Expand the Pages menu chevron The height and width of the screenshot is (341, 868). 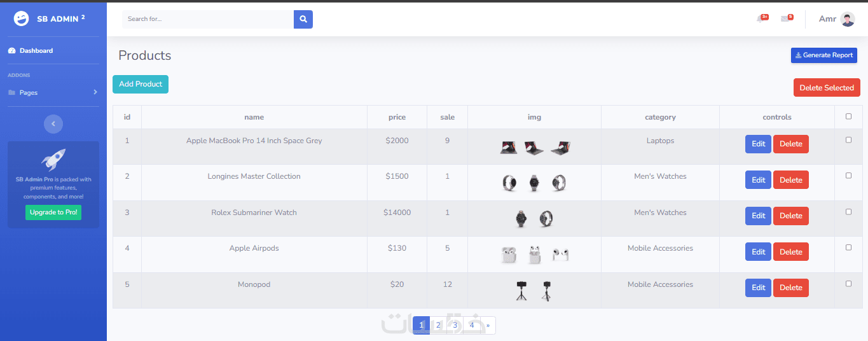coord(95,92)
